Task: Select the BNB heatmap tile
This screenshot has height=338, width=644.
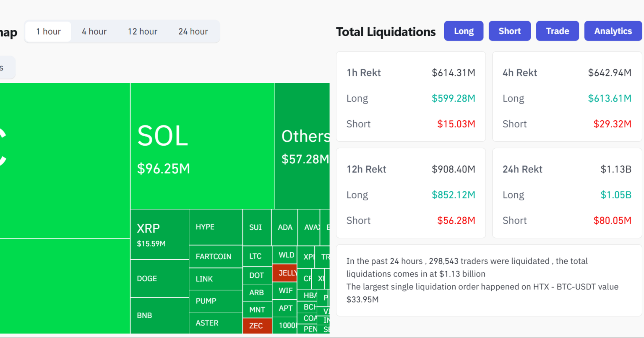Action: click(160, 315)
